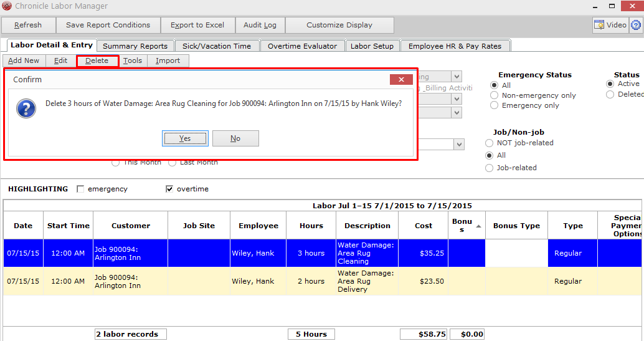
Task: Enable emergency highlighting checkbox
Action: point(80,189)
